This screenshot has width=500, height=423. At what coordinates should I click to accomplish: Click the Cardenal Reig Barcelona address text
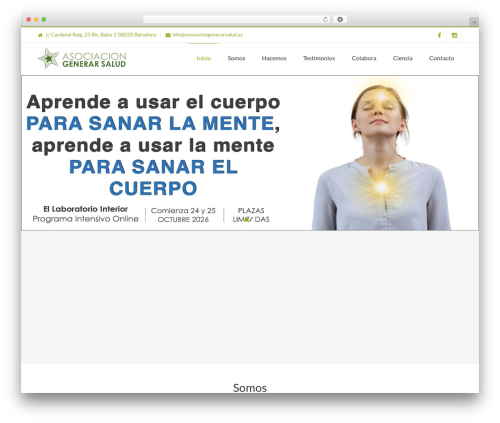[x=101, y=35]
